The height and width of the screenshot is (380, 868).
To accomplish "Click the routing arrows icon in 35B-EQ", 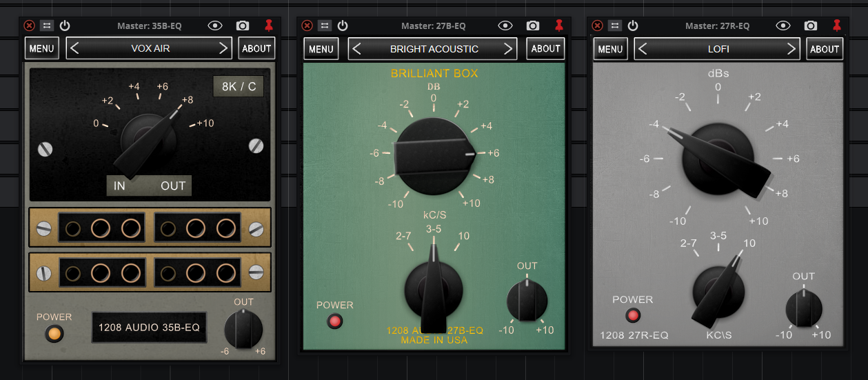I will click(47, 26).
